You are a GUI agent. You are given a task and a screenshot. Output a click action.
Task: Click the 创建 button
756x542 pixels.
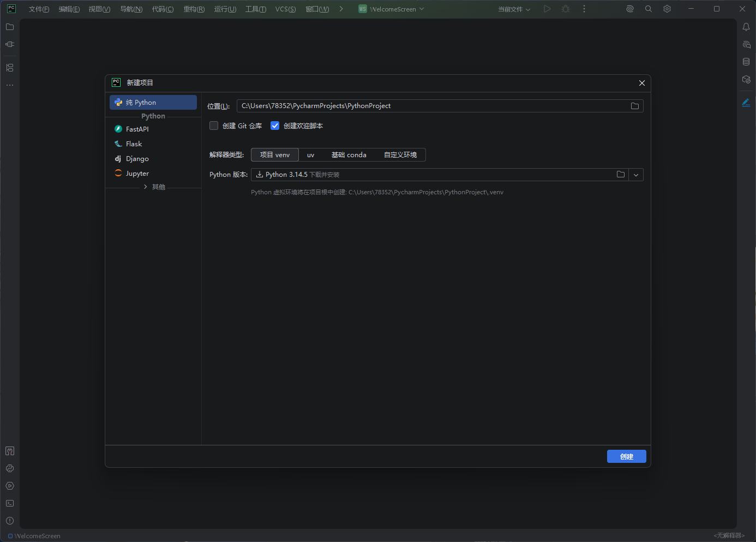pyautogui.click(x=627, y=456)
